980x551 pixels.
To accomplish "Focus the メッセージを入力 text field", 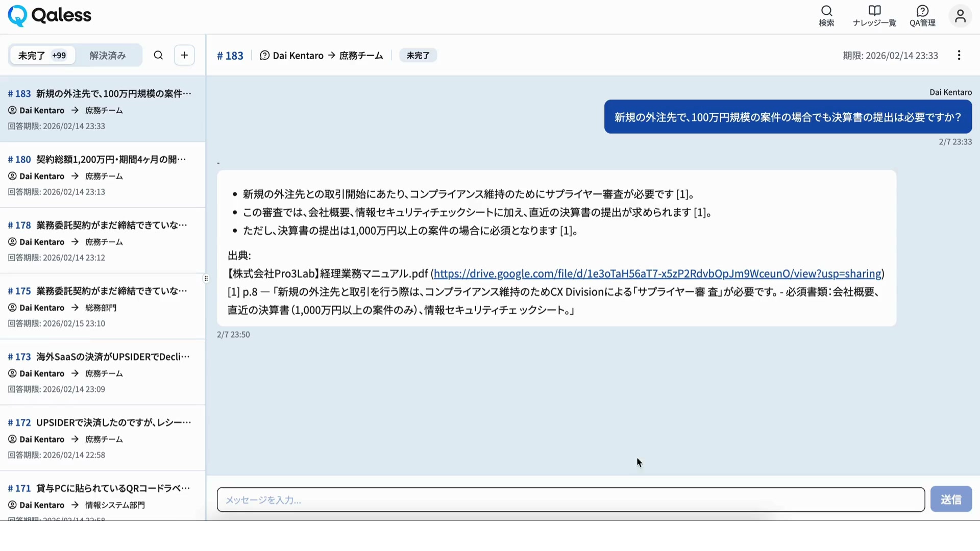I will (x=570, y=499).
